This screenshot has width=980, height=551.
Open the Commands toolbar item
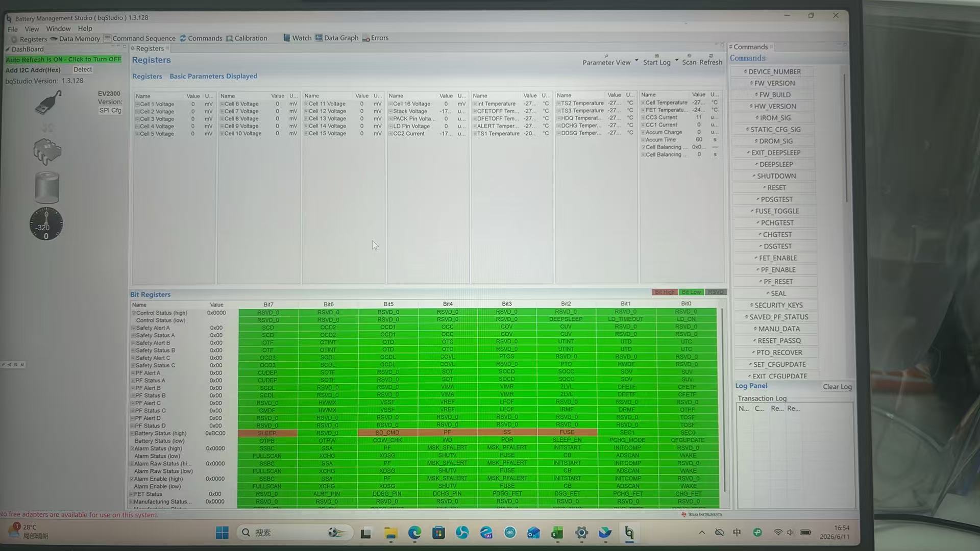(x=201, y=38)
